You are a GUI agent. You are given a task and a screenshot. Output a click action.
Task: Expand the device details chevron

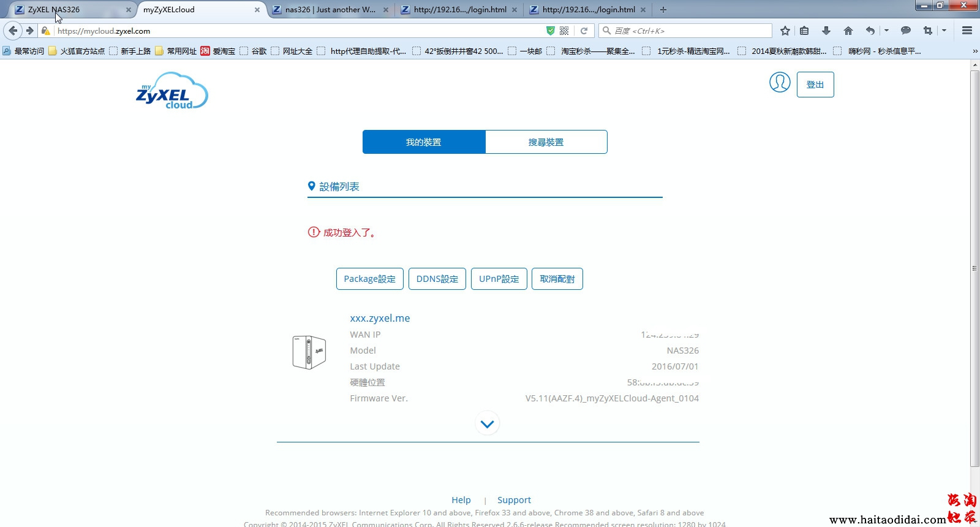(488, 423)
